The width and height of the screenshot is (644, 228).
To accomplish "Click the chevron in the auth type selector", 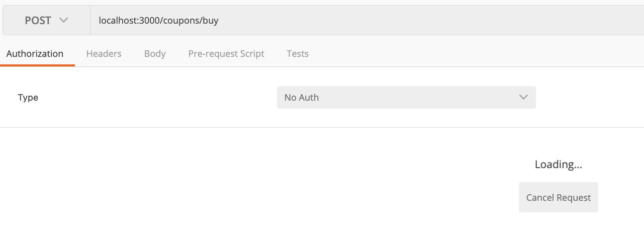I will pyautogui.click(x=523, y=98).
